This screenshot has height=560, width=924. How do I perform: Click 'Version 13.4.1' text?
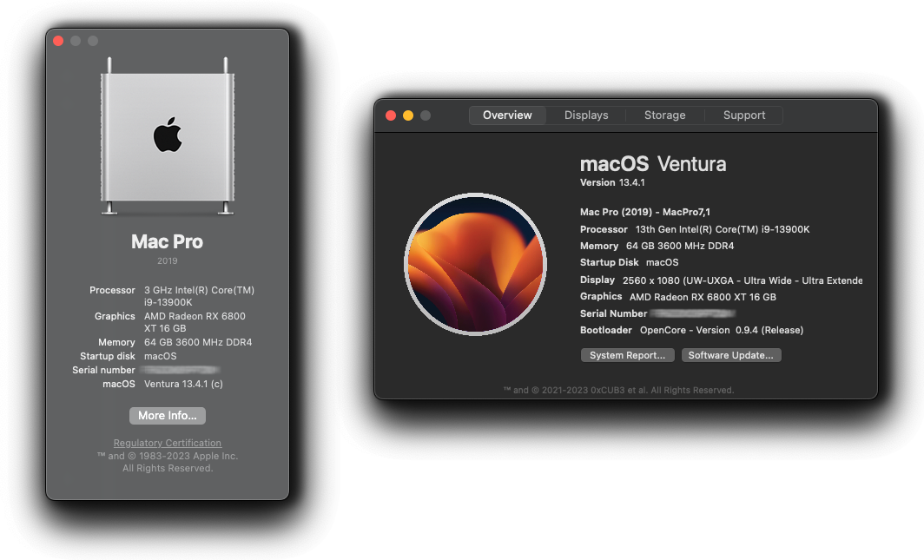click(612, 182)
